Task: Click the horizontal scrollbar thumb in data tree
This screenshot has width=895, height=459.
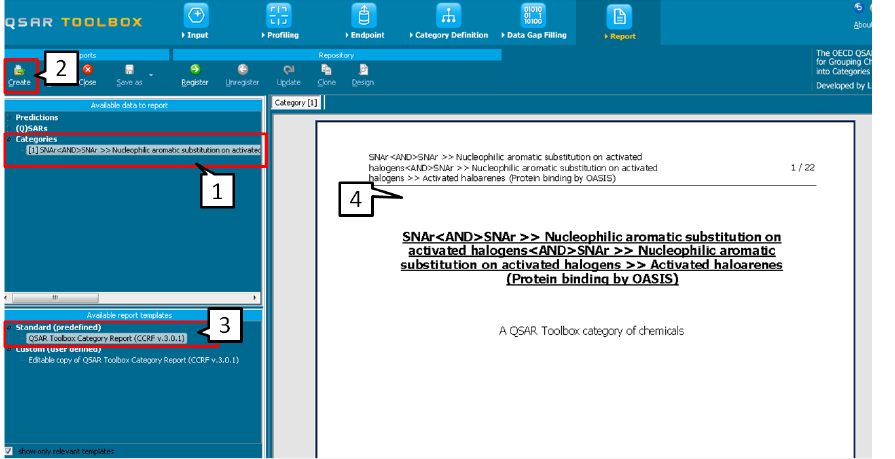Action: click(55, 297)
